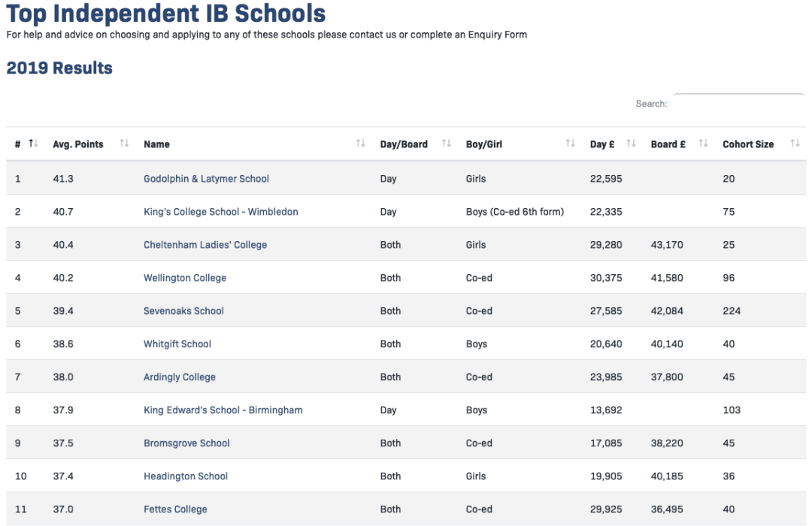Viewport: 812px width, 526px height.
Task: Sort by Day £ arrows icon
Action: coord(631,144)
